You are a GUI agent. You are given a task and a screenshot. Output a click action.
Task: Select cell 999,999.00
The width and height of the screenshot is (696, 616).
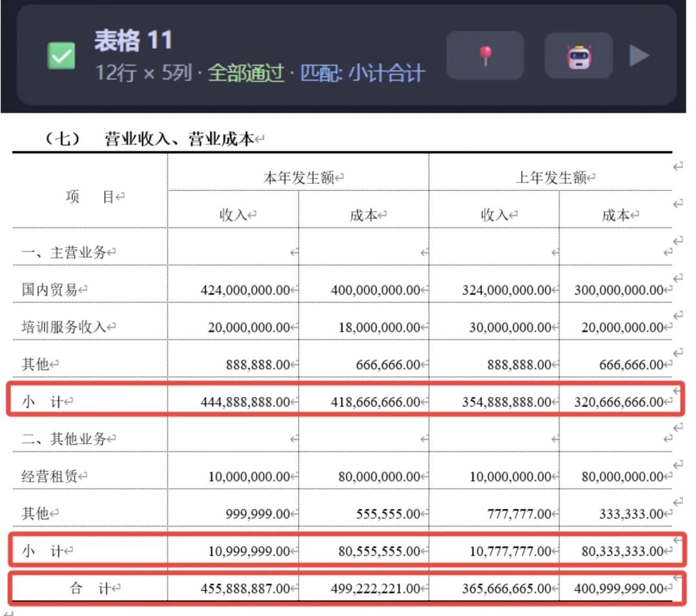pos(258,514)
